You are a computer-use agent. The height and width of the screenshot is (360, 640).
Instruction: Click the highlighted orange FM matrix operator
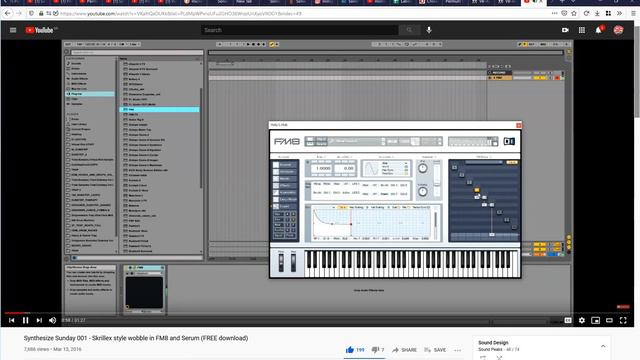tap(477, 190)
